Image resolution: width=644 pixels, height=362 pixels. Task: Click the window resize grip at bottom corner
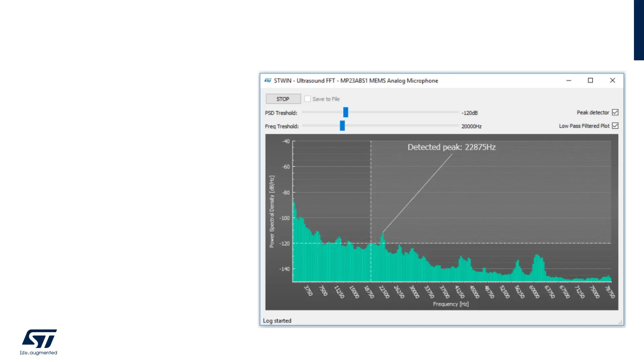(621, 322)
